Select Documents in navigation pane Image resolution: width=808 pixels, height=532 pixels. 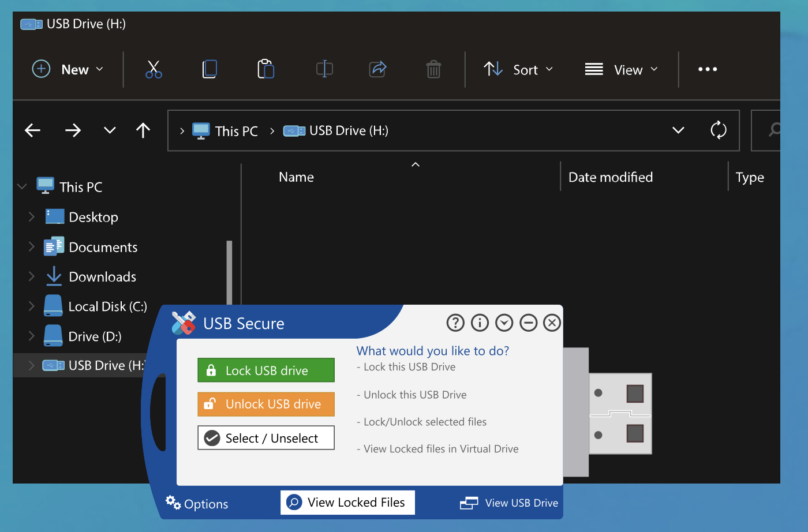pos(103,247)
